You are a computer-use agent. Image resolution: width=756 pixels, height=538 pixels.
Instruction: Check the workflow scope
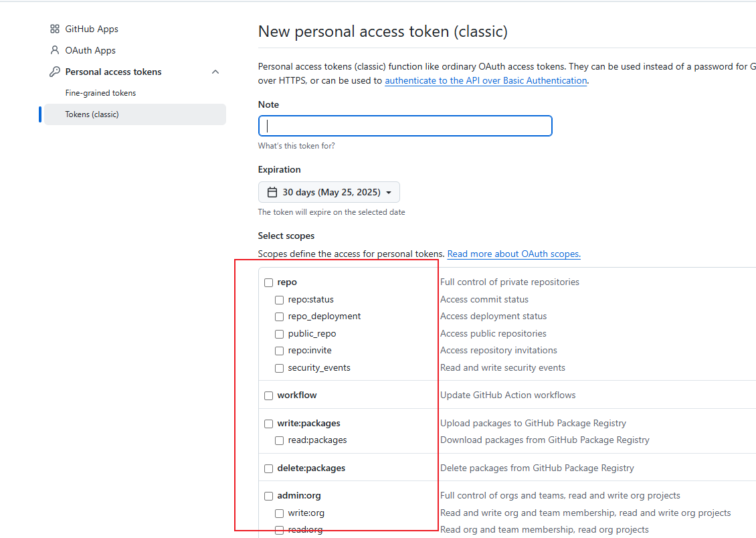click(268, 395)
